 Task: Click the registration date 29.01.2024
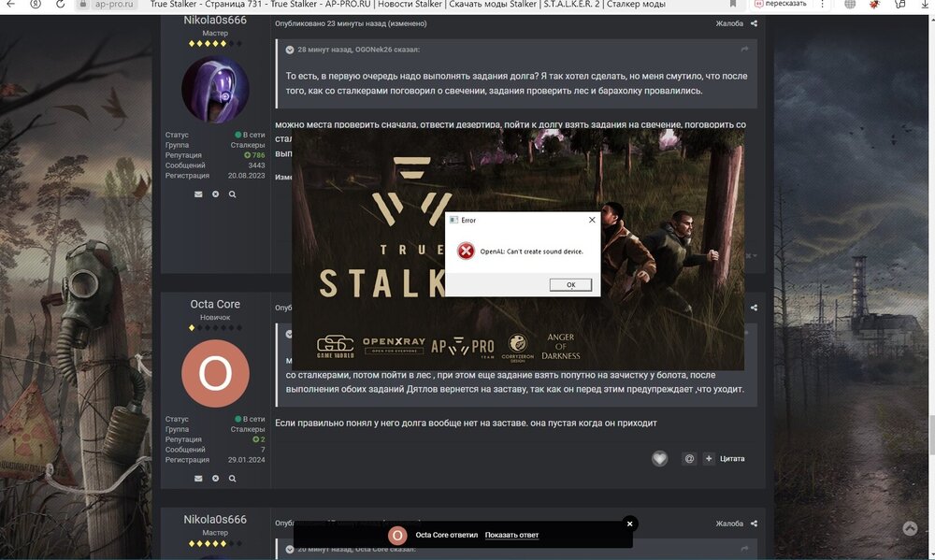[246, 460]
